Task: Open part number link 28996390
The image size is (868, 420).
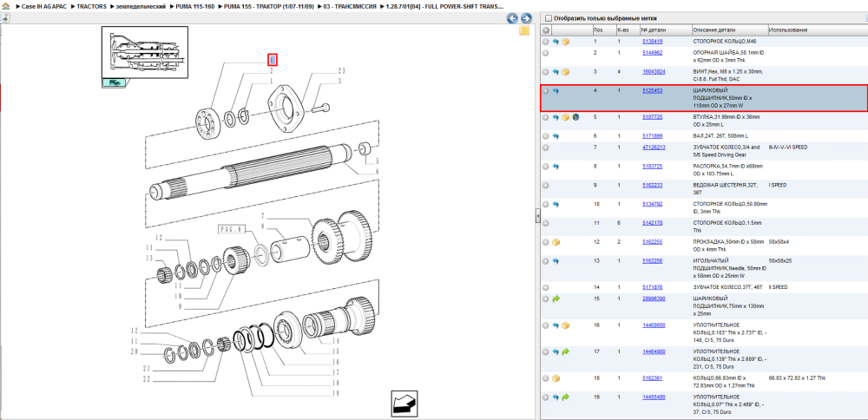Action: click(x=654, y=299)
